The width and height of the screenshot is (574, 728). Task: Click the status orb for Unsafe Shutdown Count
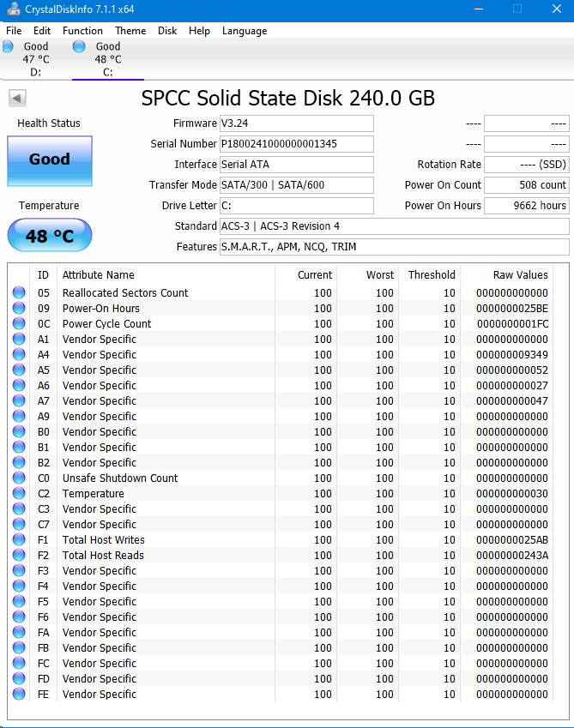(x=19, y=478)
